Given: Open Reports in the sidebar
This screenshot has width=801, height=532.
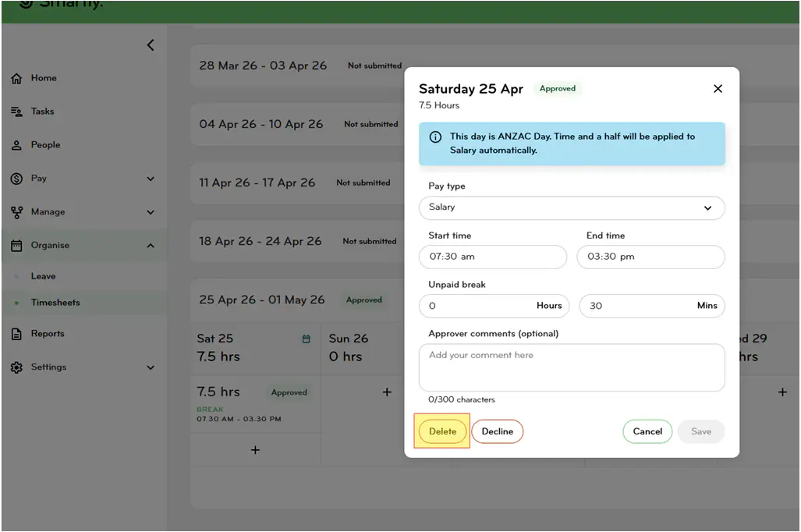Looking at the screenshot, I should point(48,334).
